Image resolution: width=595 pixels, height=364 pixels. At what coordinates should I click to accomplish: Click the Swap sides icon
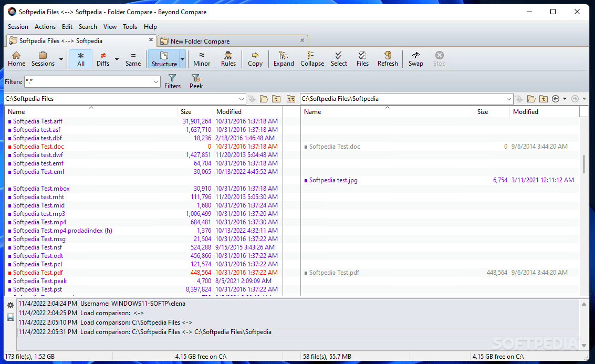(415, 59)
